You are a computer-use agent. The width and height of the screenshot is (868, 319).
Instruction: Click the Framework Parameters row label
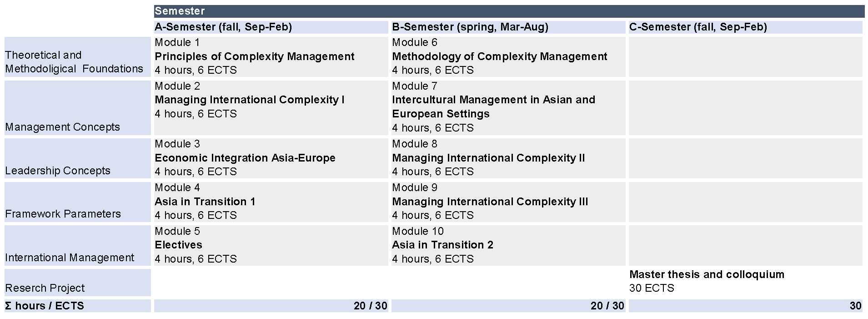pyautogui.click(x=78, y=202)
